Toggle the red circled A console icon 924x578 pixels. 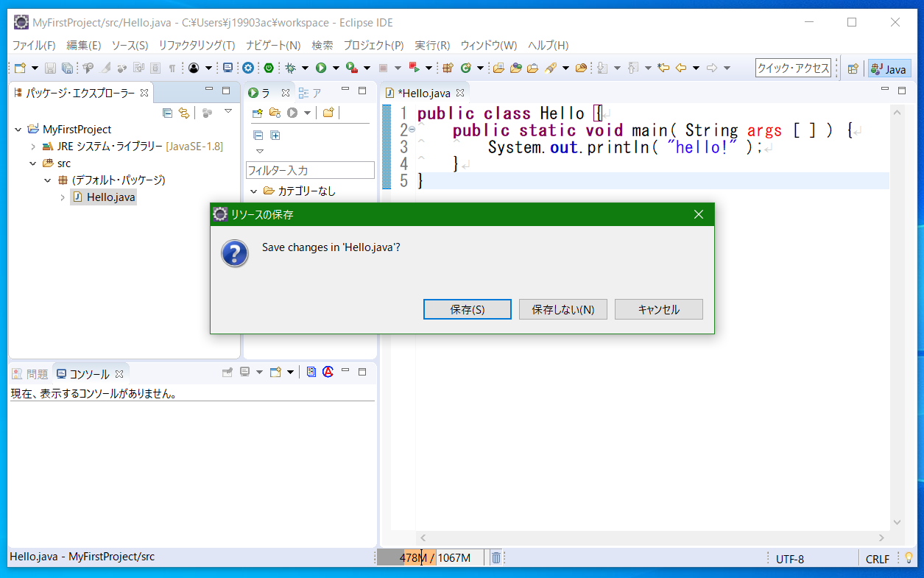point(328,372)
